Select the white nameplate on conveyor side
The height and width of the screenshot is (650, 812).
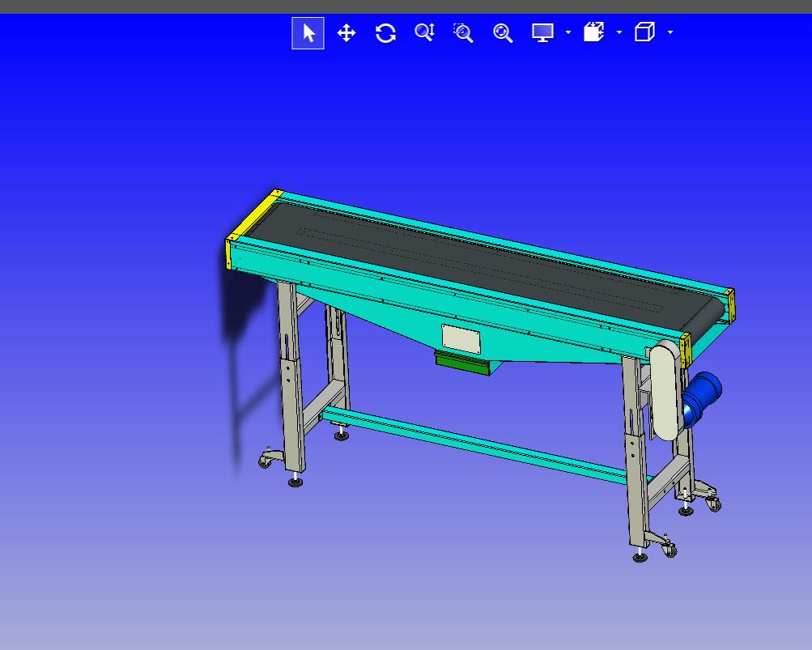click(x=461, y=340)
